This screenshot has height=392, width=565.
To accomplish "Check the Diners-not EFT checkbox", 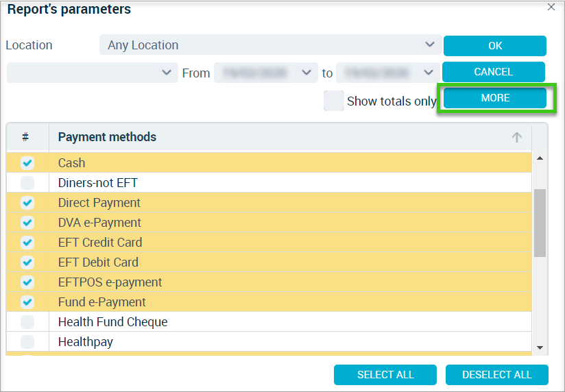I will 27,183.
